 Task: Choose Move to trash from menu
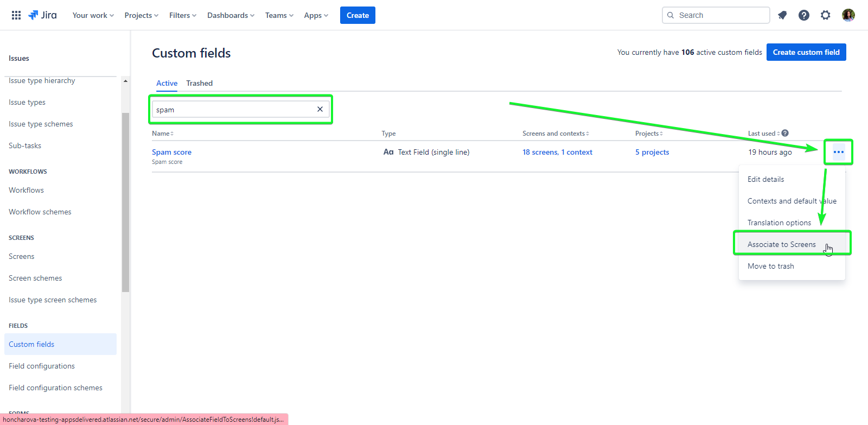[x=770, y=266]
